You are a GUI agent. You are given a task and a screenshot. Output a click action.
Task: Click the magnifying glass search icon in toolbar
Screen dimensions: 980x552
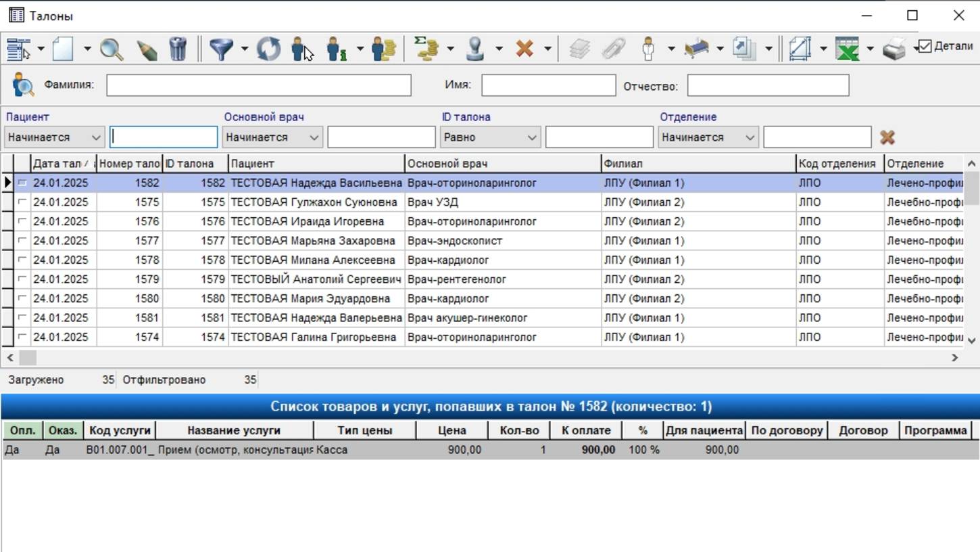(112, 49)
